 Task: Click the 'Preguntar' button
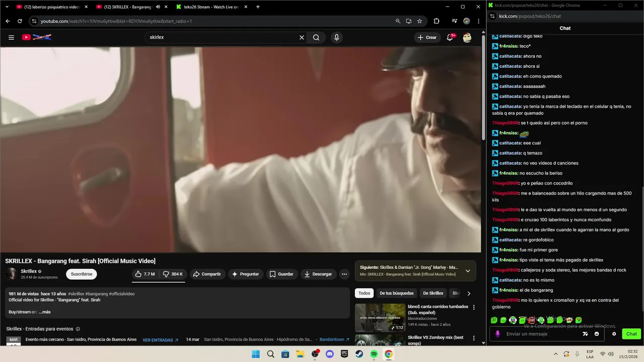(x=246, y=274)
